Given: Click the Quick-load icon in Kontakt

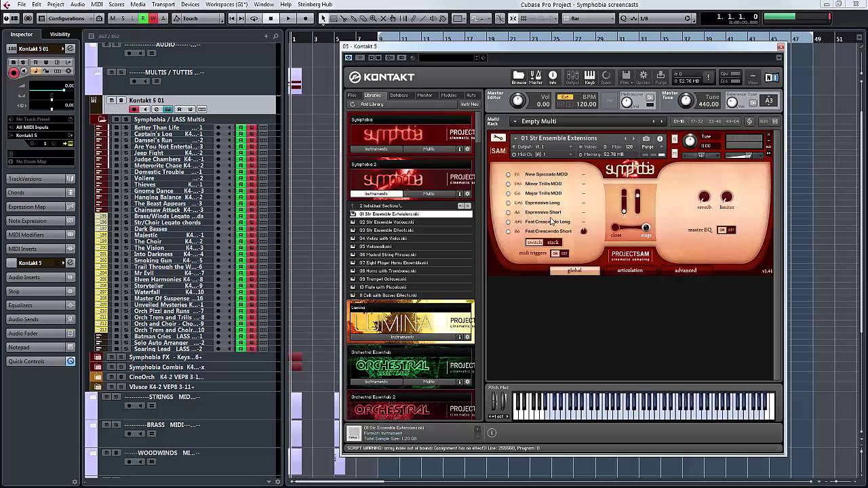Looking at the screenshot, I should click(x=606, y=77).
